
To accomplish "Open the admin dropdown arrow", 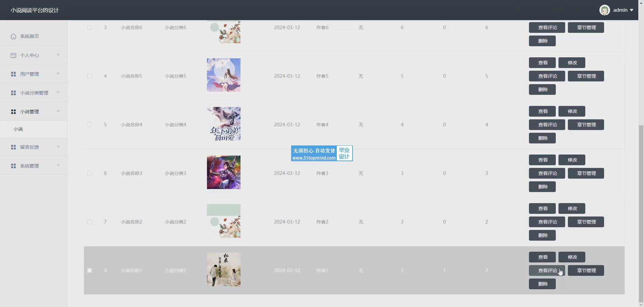I will tap(632, 10).
